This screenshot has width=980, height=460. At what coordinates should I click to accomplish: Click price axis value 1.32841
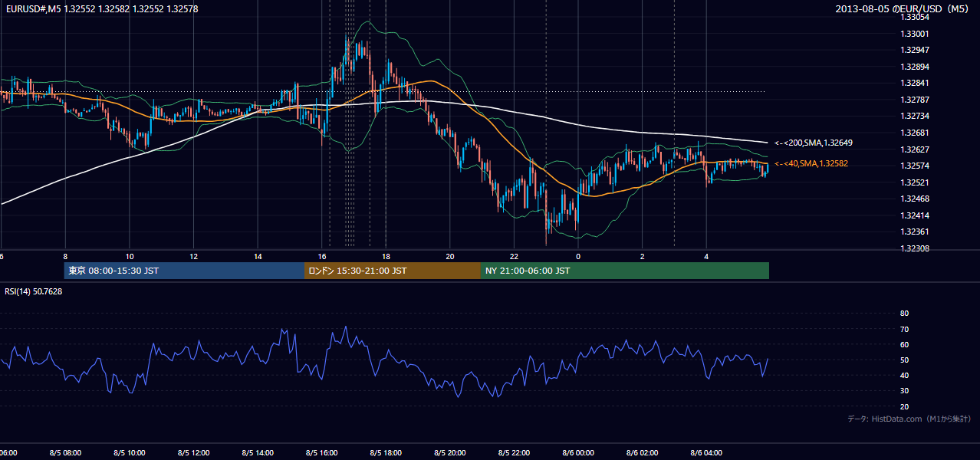click(x=914, y=83)
